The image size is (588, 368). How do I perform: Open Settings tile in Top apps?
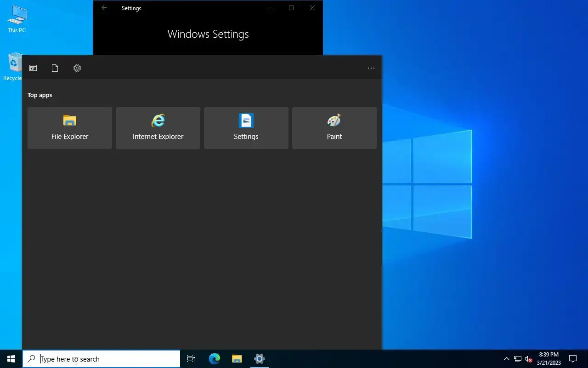click(246, 128)
